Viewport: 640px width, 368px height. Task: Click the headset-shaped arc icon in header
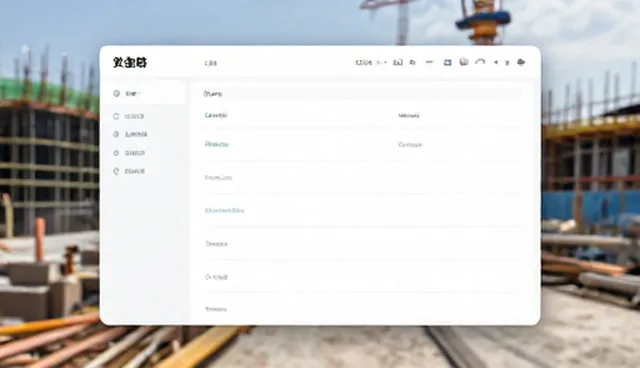coord(480,62)
